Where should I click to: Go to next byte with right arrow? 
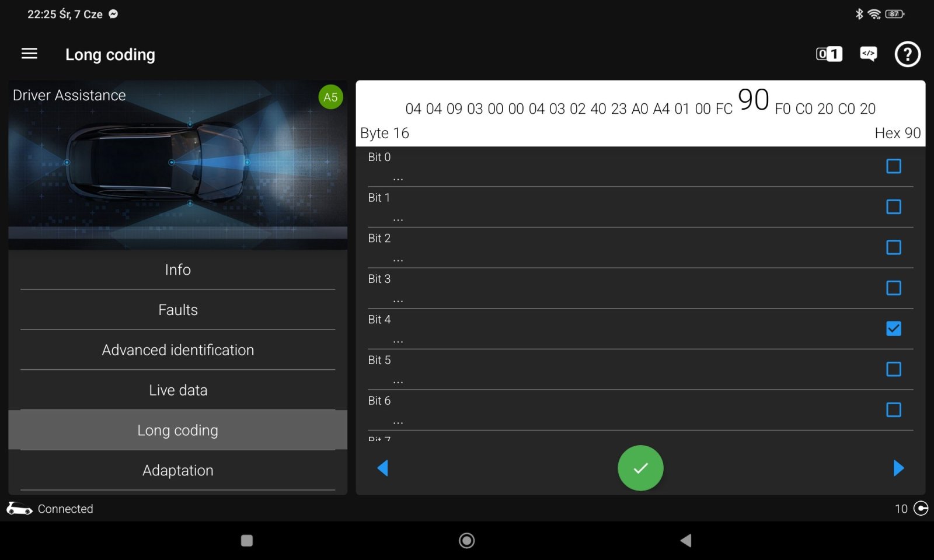(898, 468)
